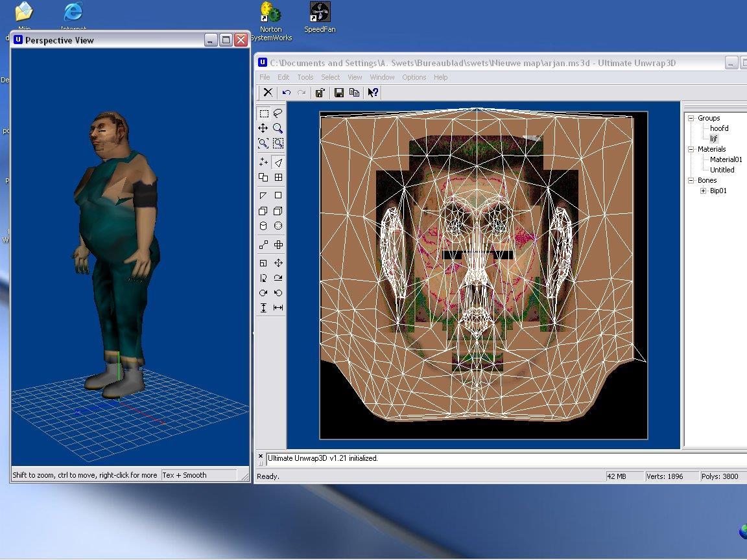Click the SpeedFan desktop shortcut

pos(320,17)
